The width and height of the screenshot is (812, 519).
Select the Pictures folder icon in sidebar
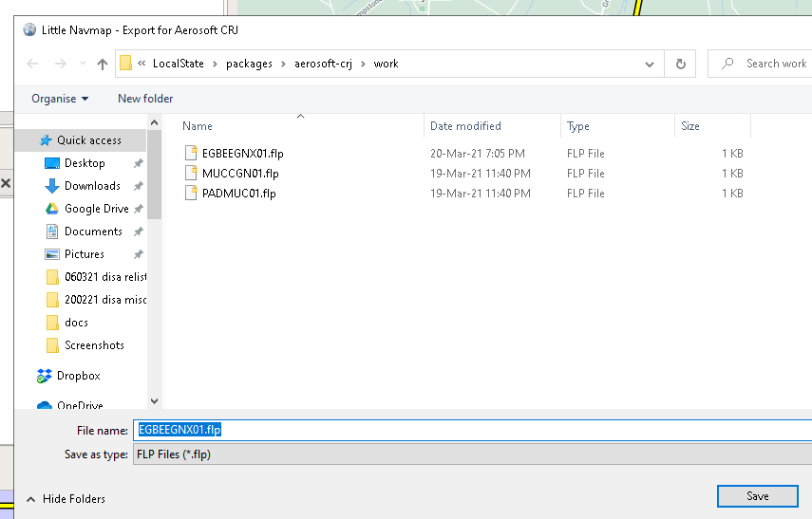coord(52,254)
